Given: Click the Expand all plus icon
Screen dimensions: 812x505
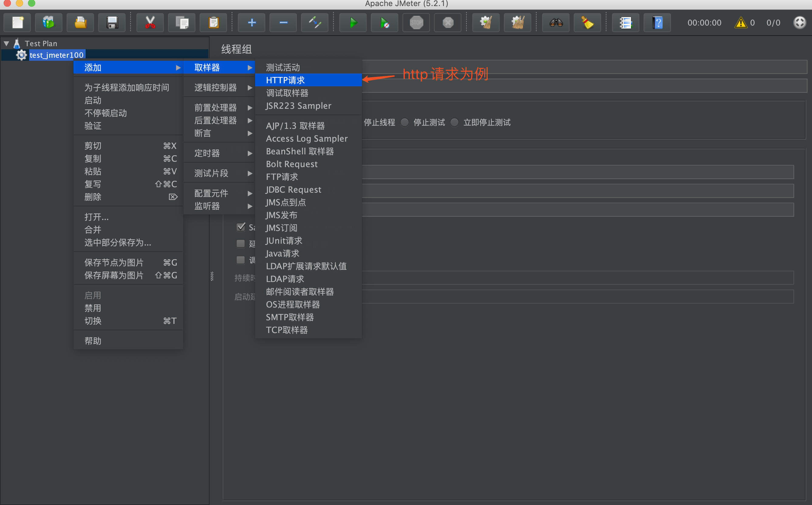Looking at the screenshot, I should point(252,23).
